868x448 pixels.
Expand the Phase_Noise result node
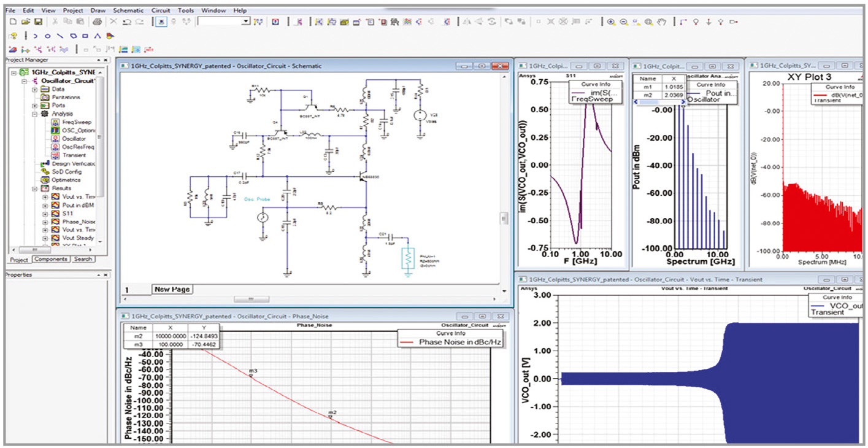click(x=45, y=222)
